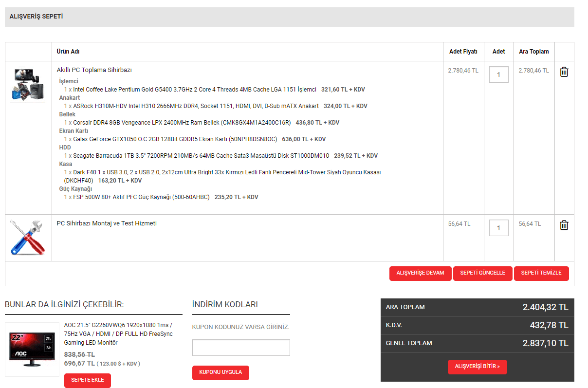
Task: Click the Ürün Adı column header
Action: [x=68, y=52]
